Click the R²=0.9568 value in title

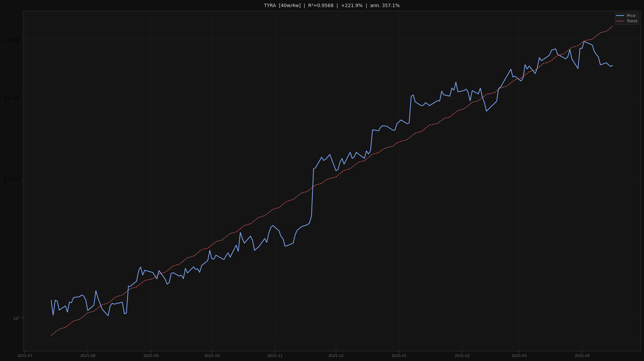[320, 6]
